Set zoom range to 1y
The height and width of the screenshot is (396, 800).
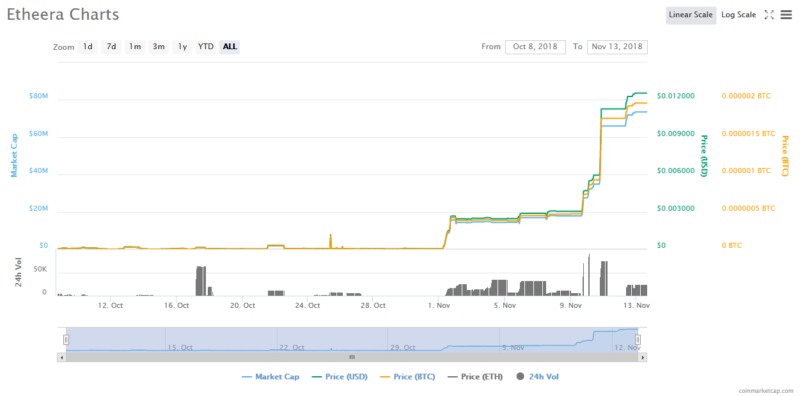coord(182,47)
